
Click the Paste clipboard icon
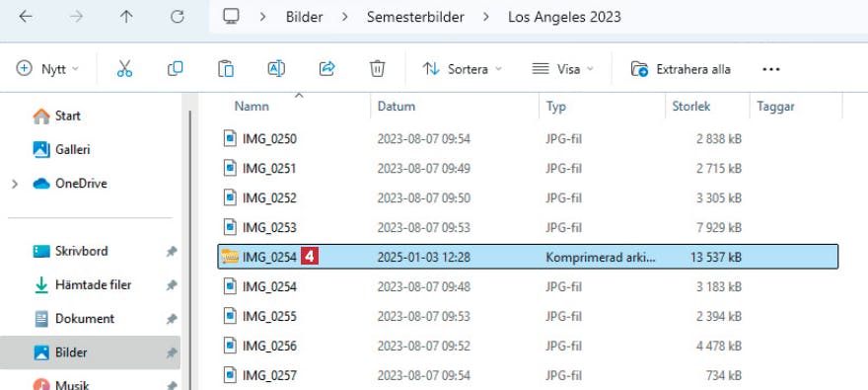click(225, 69)
